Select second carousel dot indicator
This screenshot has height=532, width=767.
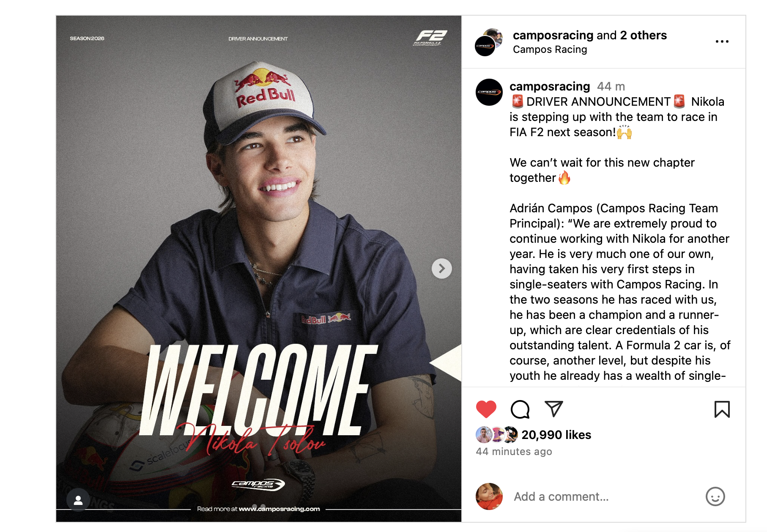263,506
